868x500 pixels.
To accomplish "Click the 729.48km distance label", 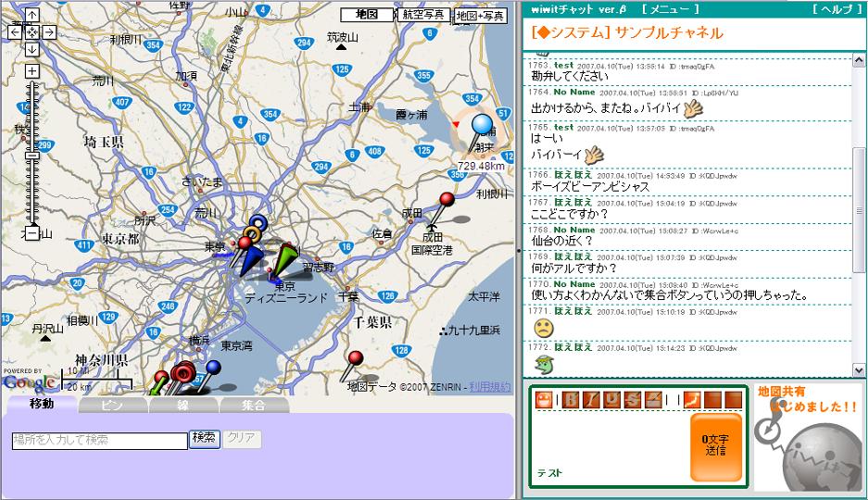I will [481, 166].
